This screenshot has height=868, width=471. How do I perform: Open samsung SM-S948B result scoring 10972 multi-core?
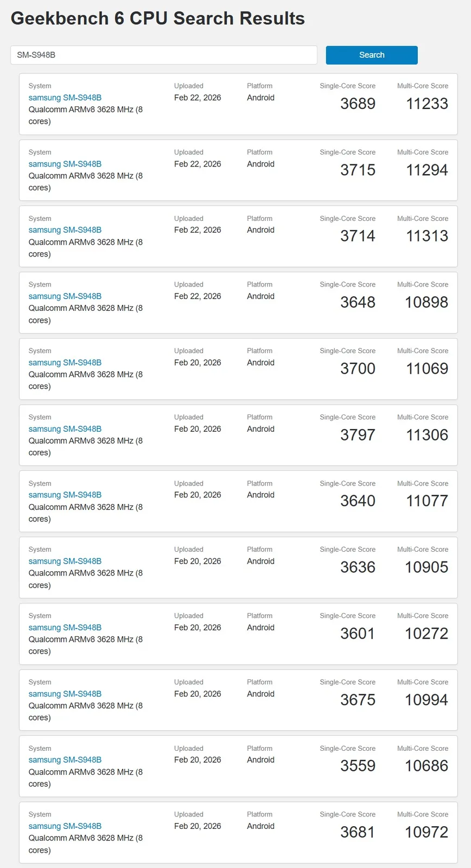pyautogui.click(x=65, y=826)
